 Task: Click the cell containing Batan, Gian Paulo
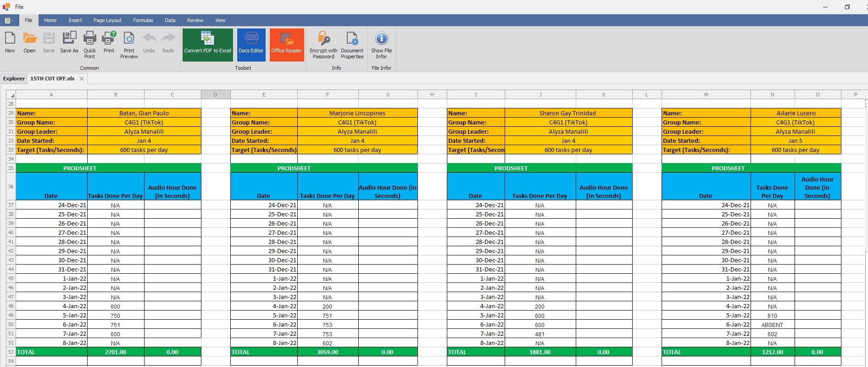[144, 113]
